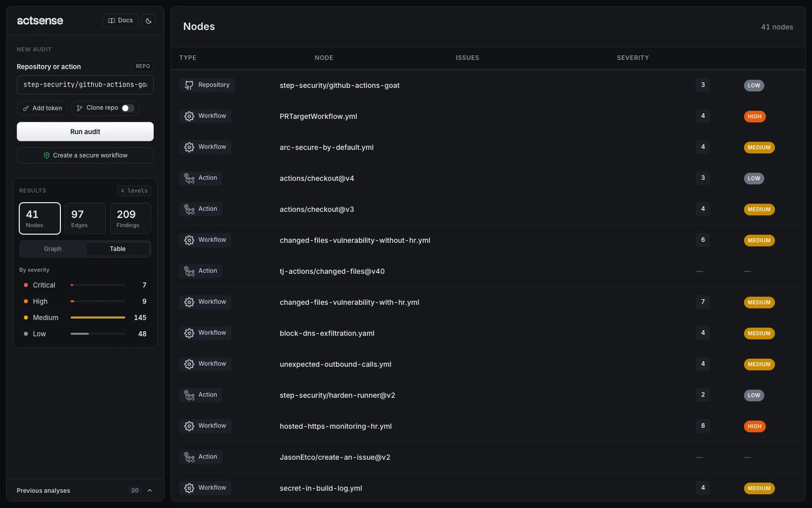Viewport: 812px width, 508px height.
Task: Click Create a secure workflow
Action: (85, 155)
